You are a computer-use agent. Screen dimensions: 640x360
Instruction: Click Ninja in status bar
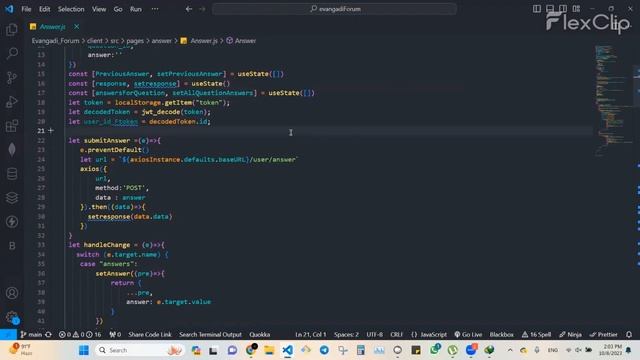click(x=570, y=334)
